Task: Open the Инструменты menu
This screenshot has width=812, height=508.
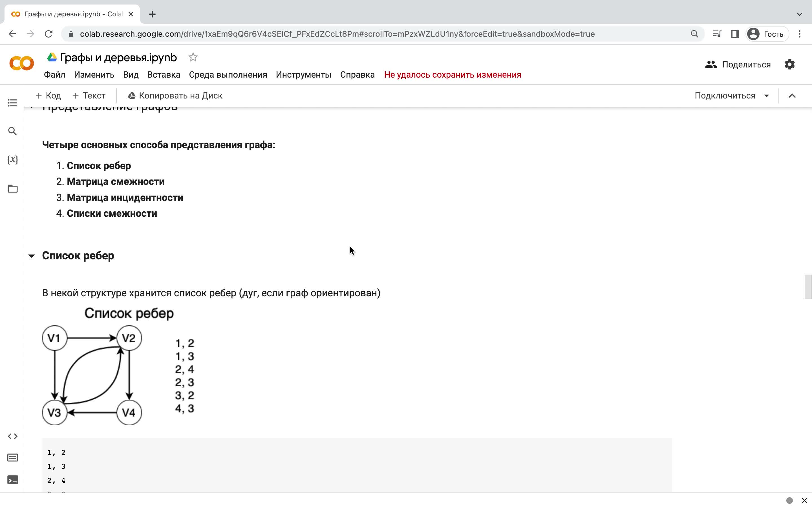Action: point(303,75)
